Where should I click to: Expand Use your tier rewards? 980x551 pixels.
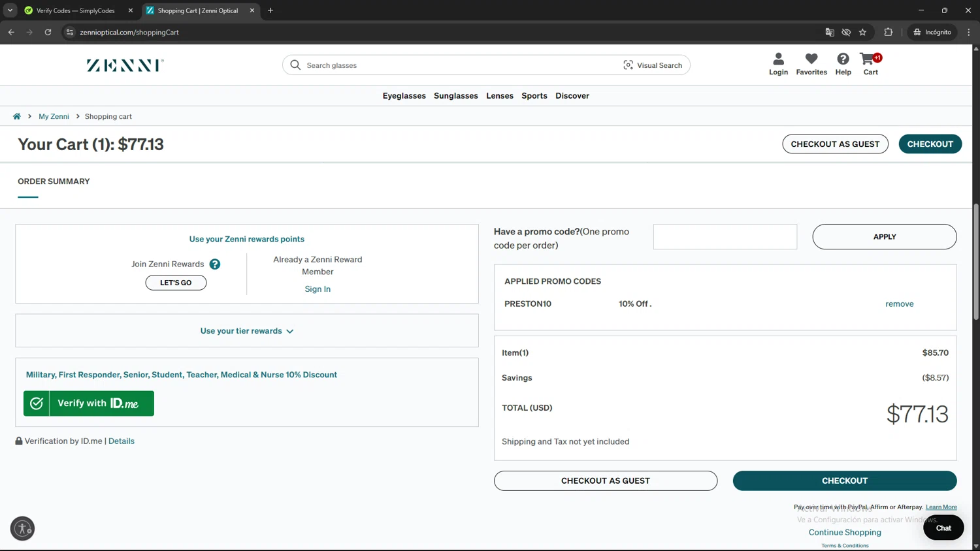point(247,331)
